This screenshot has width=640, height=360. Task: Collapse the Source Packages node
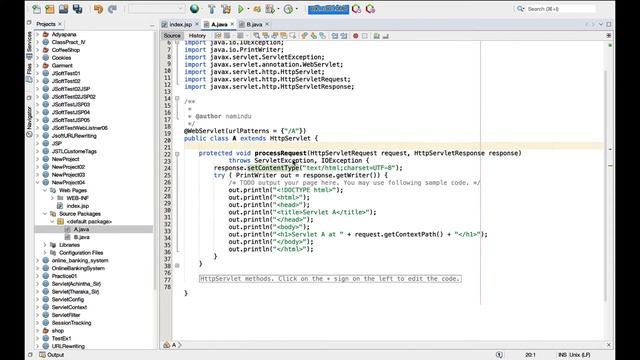click(x=45, y=213)
